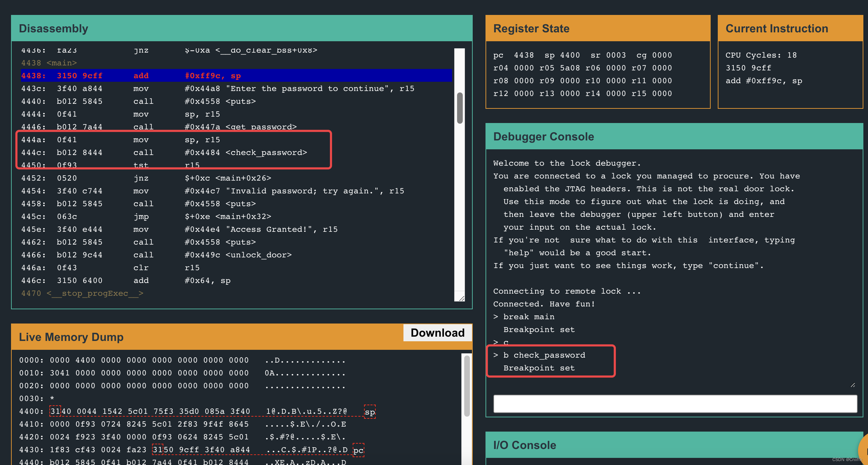Click the Debugger Console resize grip
This screenshot has height=465, width=868.
[x=853, y=385]
